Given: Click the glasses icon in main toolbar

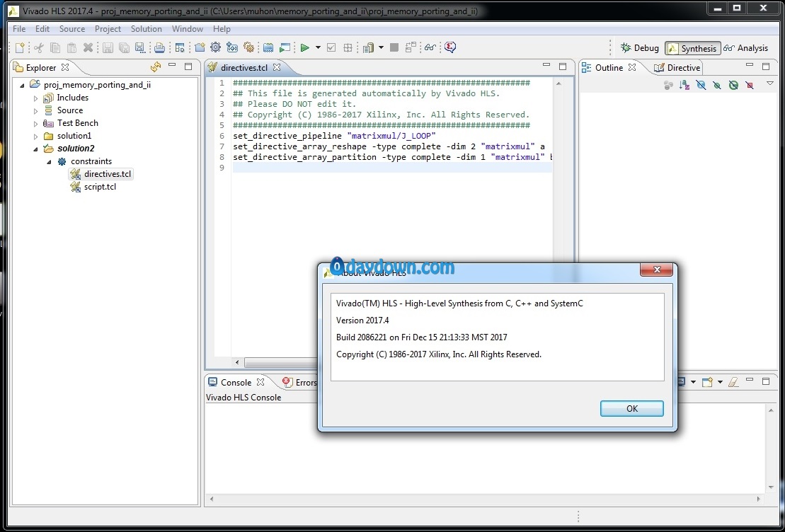Looking at the screenshot, I should click(x=430, y=47).
